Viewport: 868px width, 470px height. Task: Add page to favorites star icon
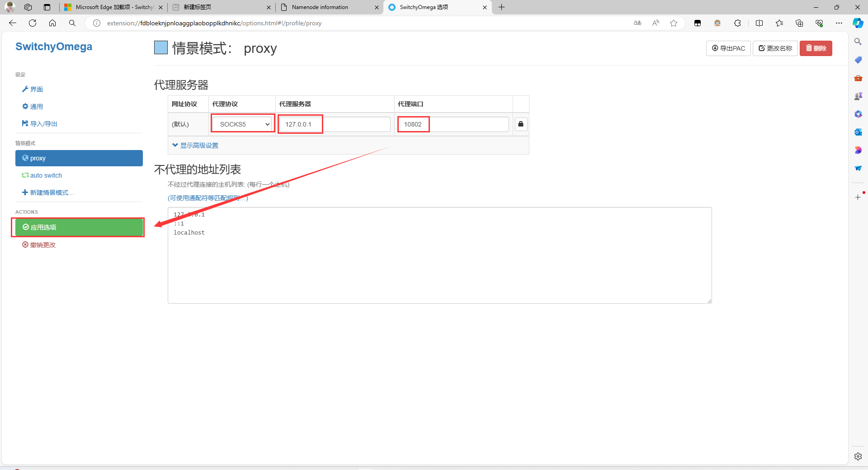point(674,23)
